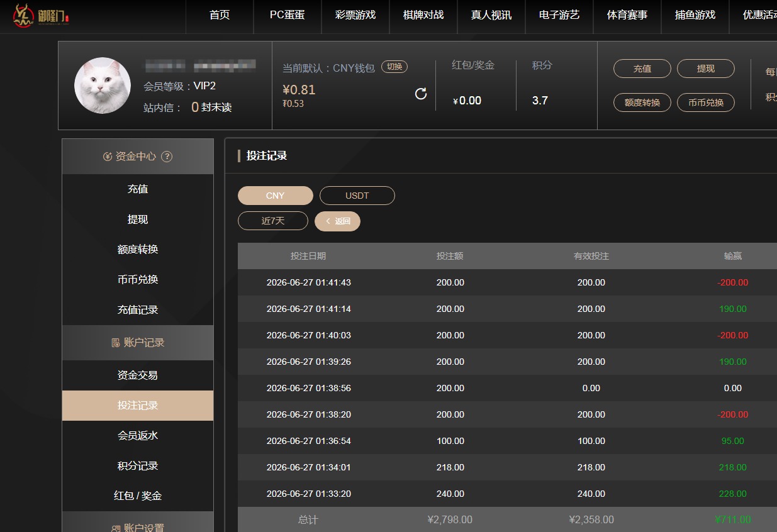Screen dimensions: 777x532
Task: Open 额度转换 in the sidebar
Action: 138,250
